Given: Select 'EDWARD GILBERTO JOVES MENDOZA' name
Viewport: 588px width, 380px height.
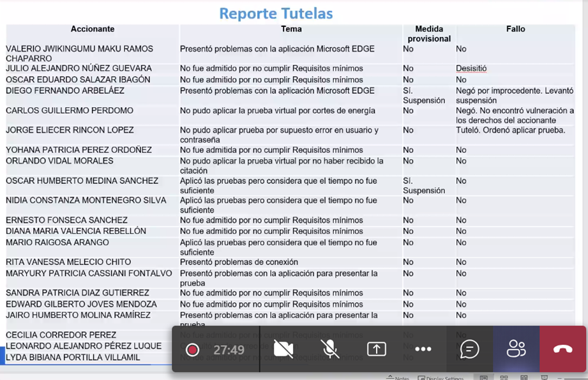Looking at the screenshot, I should click(81, 304).
